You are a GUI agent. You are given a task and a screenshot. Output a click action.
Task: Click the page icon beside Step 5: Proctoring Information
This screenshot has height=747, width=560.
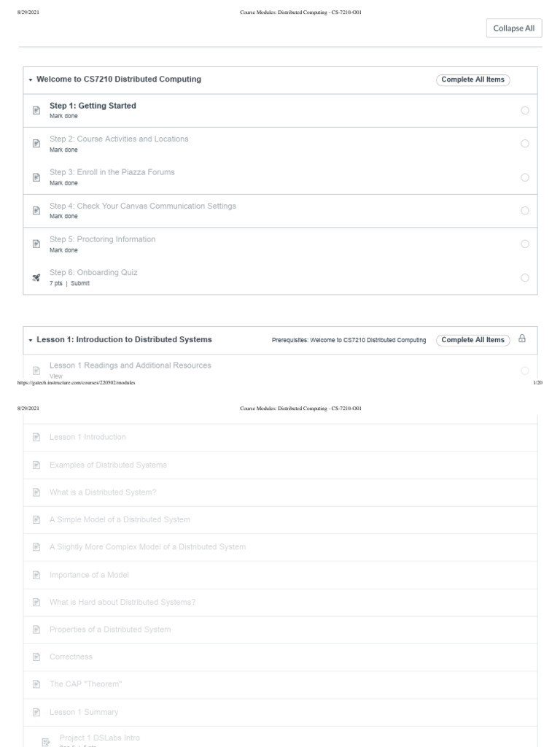[x=36, y=244]
